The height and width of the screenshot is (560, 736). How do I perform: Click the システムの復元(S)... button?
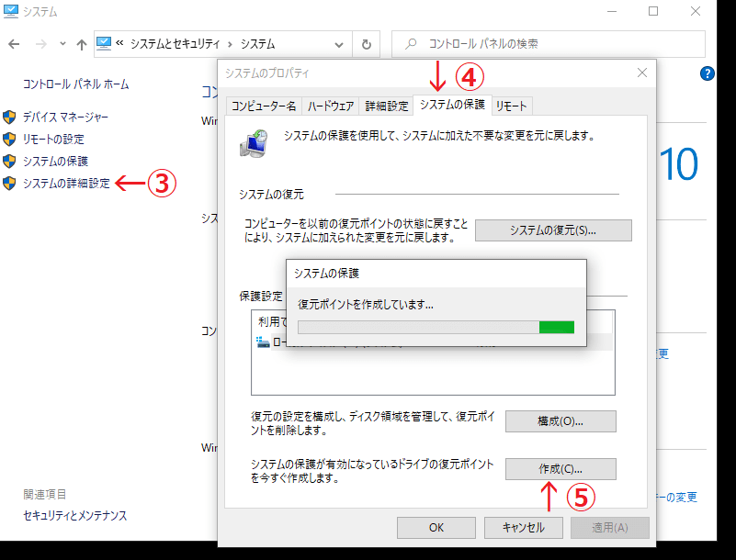coord(553,230)
